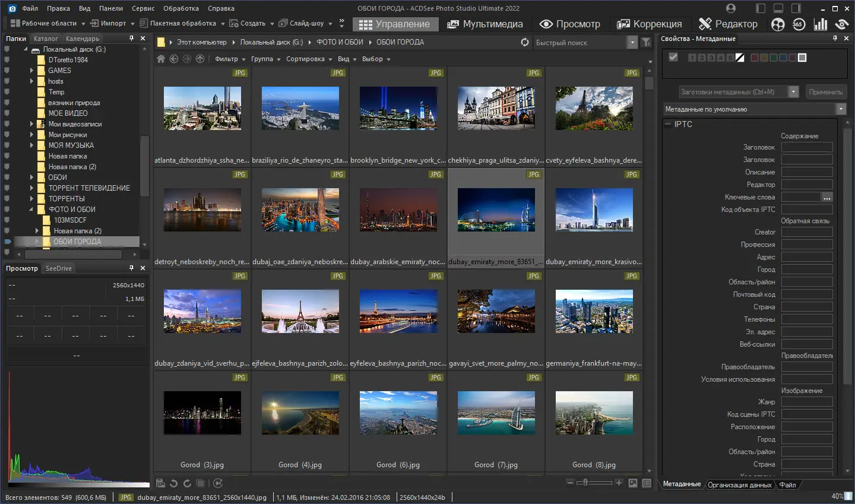Open the Dashboard bar chart icon

pos(821,24)
